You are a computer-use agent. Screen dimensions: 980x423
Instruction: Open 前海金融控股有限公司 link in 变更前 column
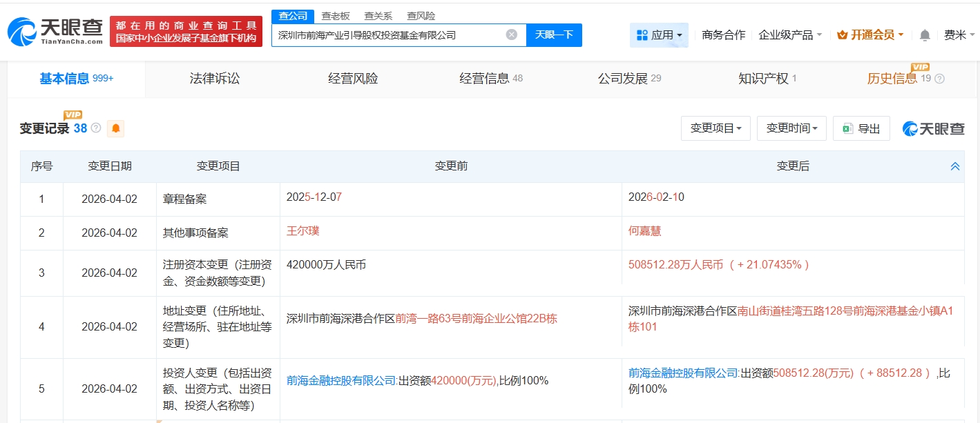(341, 380)
